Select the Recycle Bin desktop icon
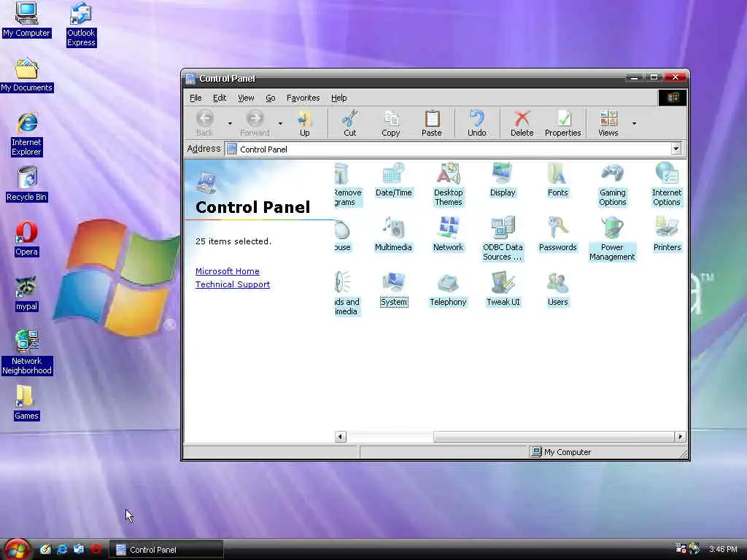 pos(26,184)
